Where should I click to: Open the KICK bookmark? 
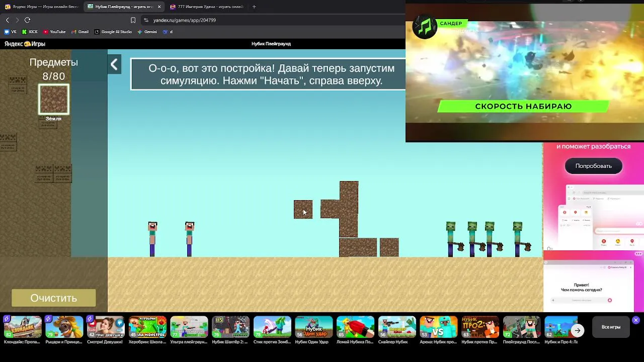coord(30,32)
